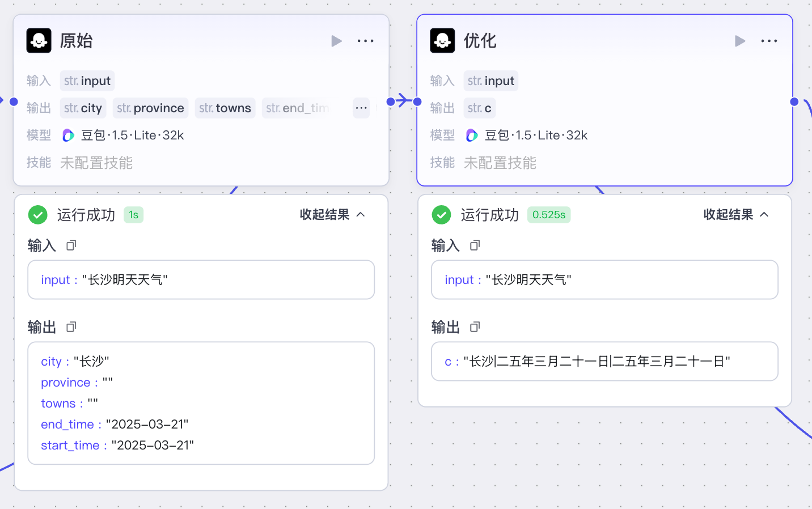Click the 豆包 model icon on 原始 node
The height and width of the screenshot is (509, 812).
tap(68, 135)
